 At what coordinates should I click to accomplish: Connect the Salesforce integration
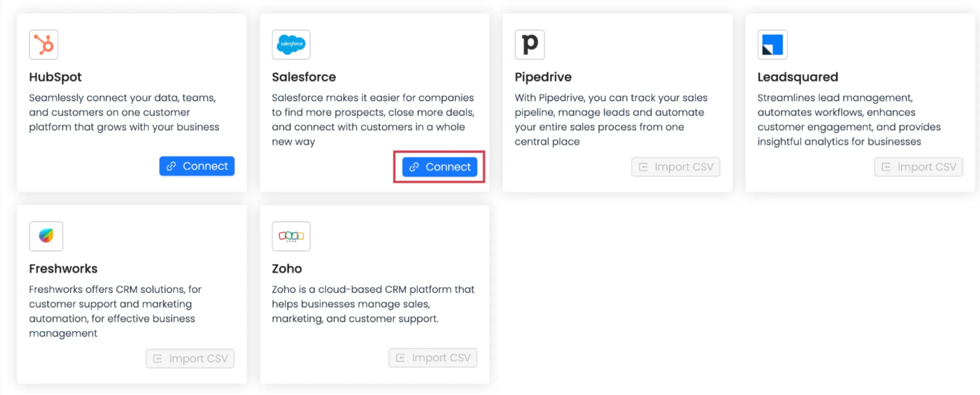coord(439,167)
